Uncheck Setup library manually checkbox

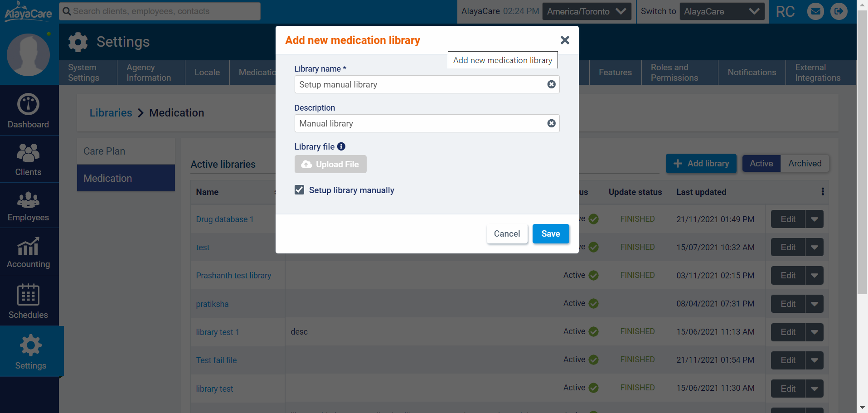point(299,190)
